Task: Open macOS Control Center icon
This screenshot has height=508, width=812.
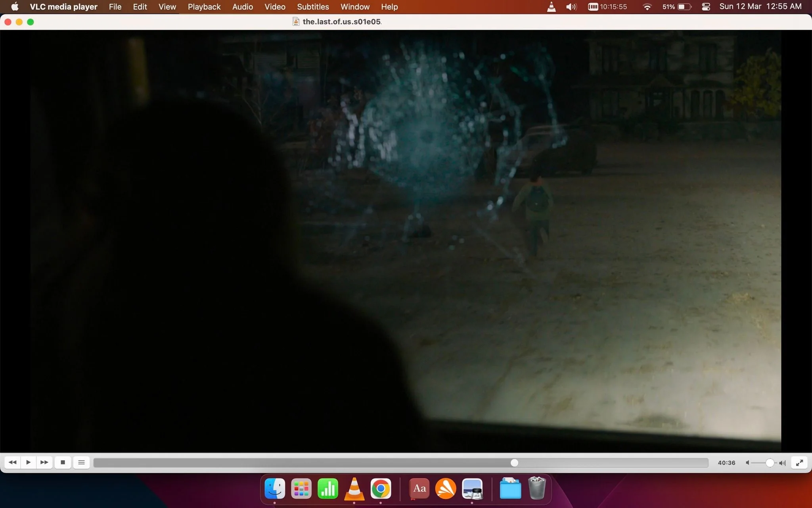Action: pos(706,7)
